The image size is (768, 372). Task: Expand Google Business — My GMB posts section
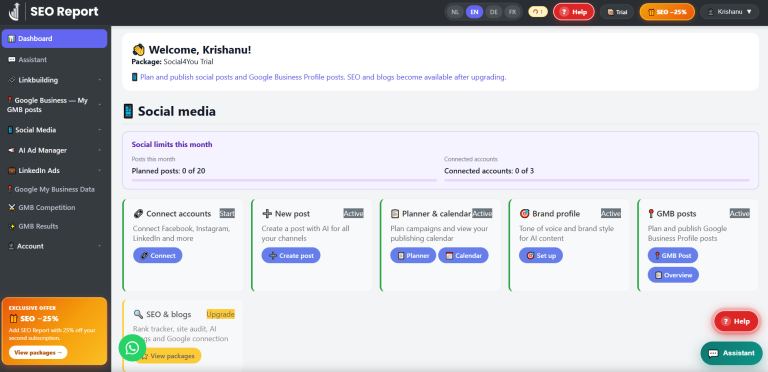[54, 105]
